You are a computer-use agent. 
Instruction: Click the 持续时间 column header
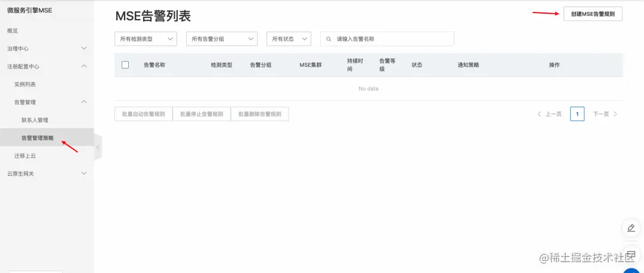pos(355,65)
